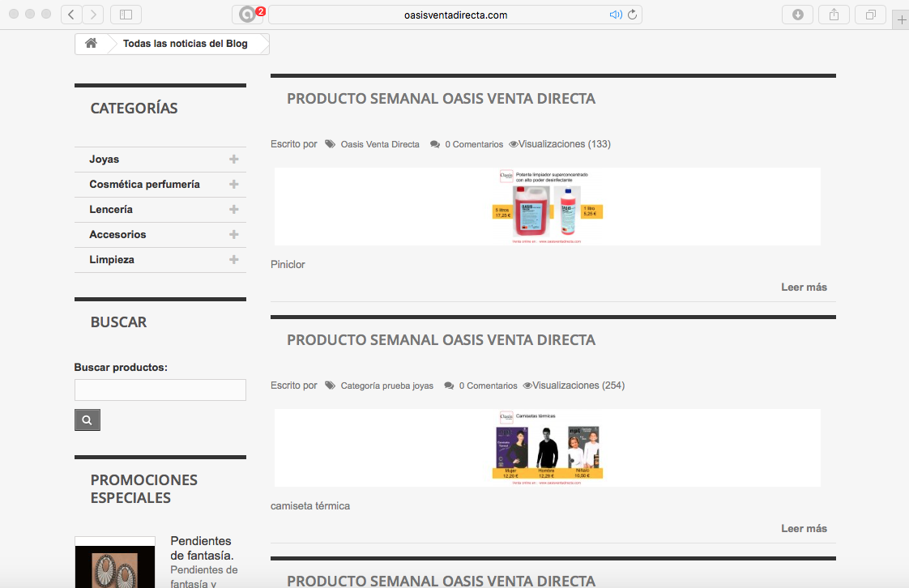Screen dimensions: 909x588
Task: Open second Producto Semanal post title
Action: (442, 340)
